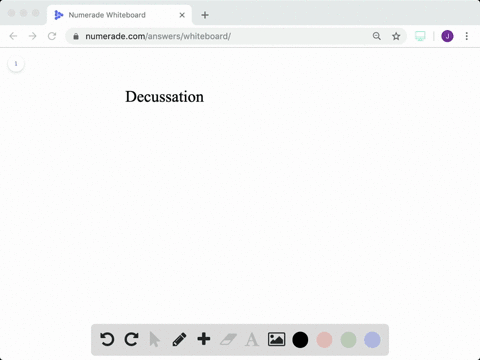Screen dimensions: 480x360
Task: Choose the black color swatch
Action: (300, 340)
